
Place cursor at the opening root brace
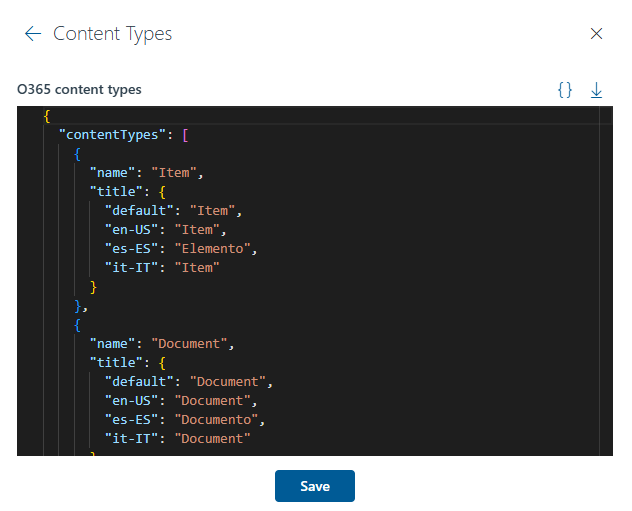tap(47, 116)
